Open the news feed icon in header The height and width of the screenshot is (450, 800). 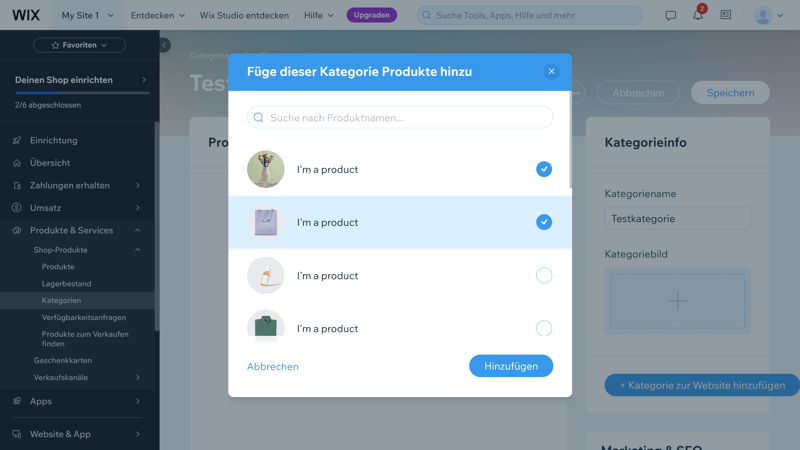click(726, 16)
